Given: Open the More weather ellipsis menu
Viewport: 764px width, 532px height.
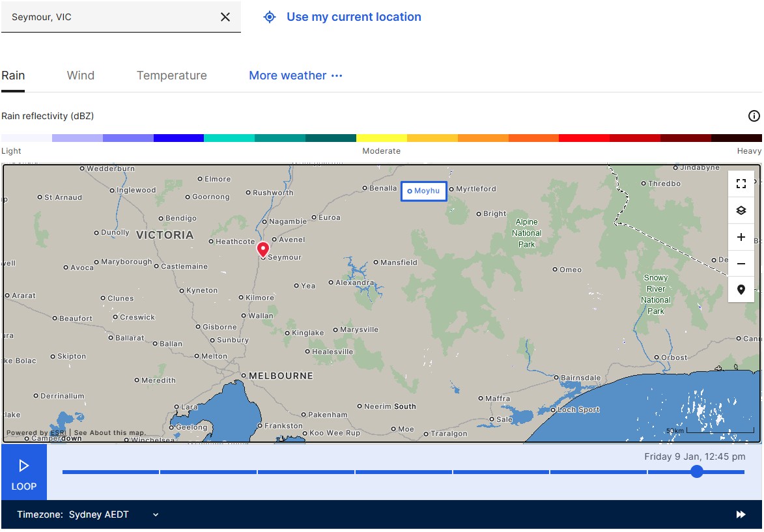Looking at the screenshot, I should 337,76.
